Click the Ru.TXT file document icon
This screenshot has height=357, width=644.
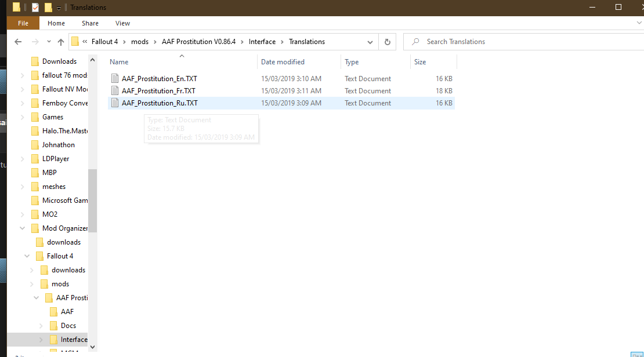(x=115, y=103)
